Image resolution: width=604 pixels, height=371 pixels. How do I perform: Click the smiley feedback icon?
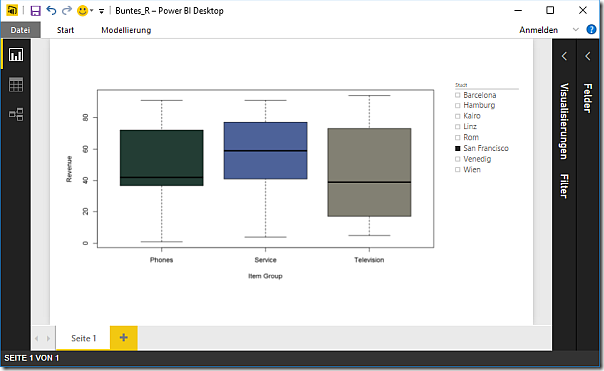pos(82,11)
